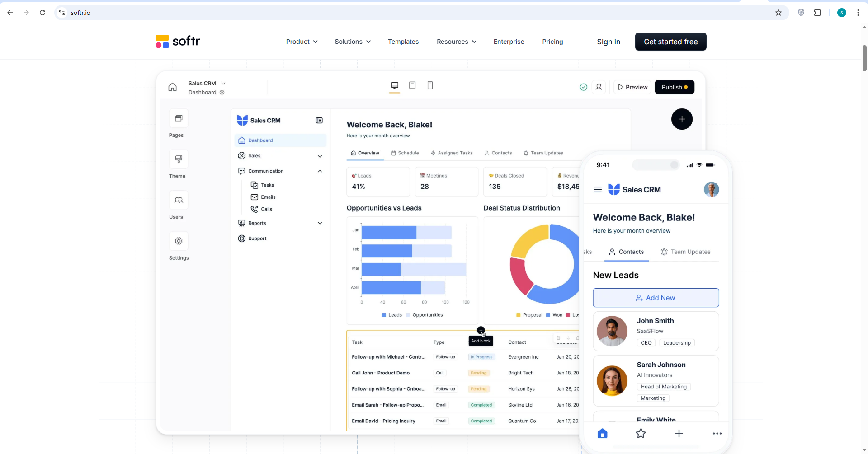Click the green check status icon
This screenshot has height=454, width=868.
(584, 87)
